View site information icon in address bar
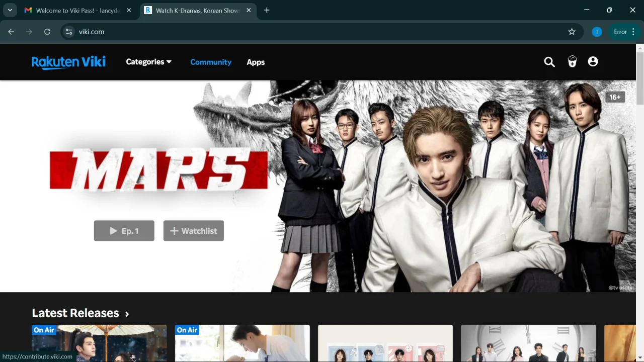644x362 pixels. click(69, 32)
